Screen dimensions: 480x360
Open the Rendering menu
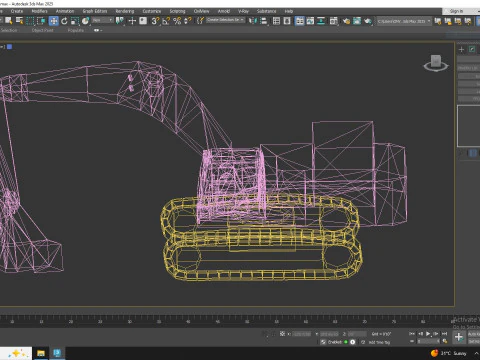125,11
